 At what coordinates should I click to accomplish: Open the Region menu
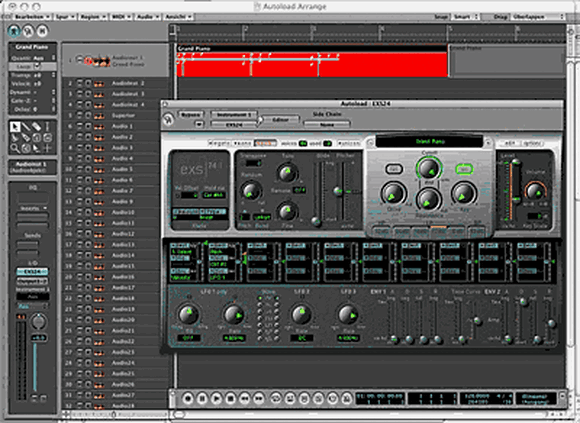(93, 17)
